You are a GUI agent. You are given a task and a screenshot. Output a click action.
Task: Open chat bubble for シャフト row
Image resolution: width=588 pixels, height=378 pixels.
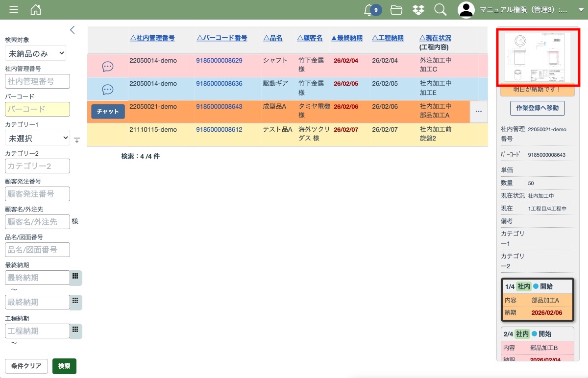pos(108,67)
